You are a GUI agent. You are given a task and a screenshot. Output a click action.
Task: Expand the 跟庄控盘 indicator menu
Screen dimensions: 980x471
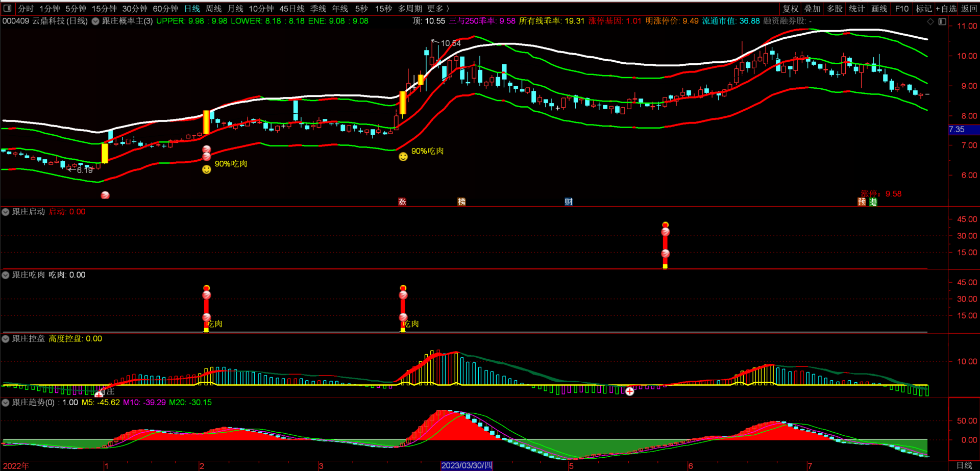point(6,339)
